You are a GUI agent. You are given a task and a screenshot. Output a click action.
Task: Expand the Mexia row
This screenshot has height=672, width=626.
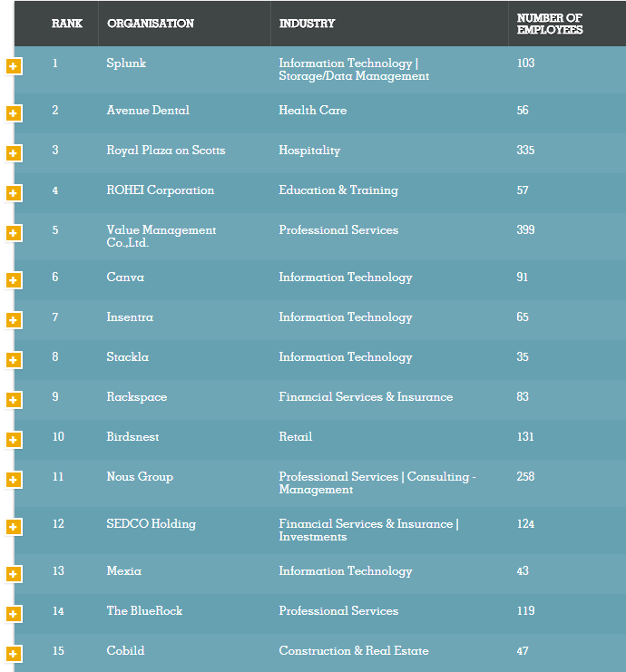[14, 574]
